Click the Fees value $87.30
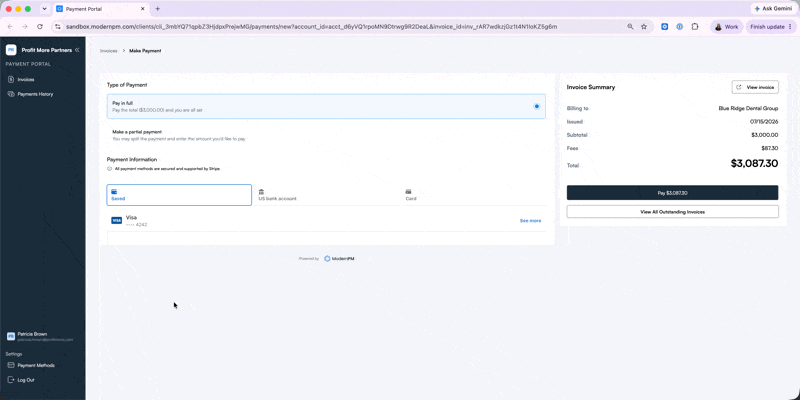 point(770,148)
